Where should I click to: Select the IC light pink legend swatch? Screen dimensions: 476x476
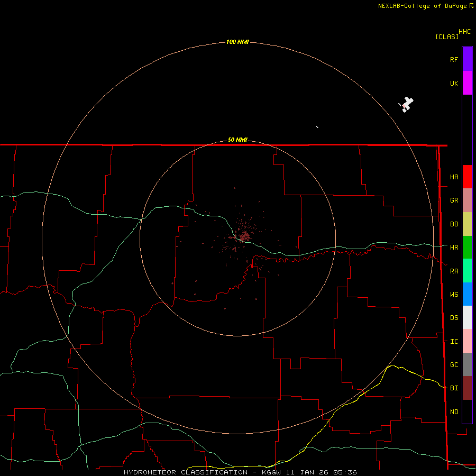click(x=467, y=341)
